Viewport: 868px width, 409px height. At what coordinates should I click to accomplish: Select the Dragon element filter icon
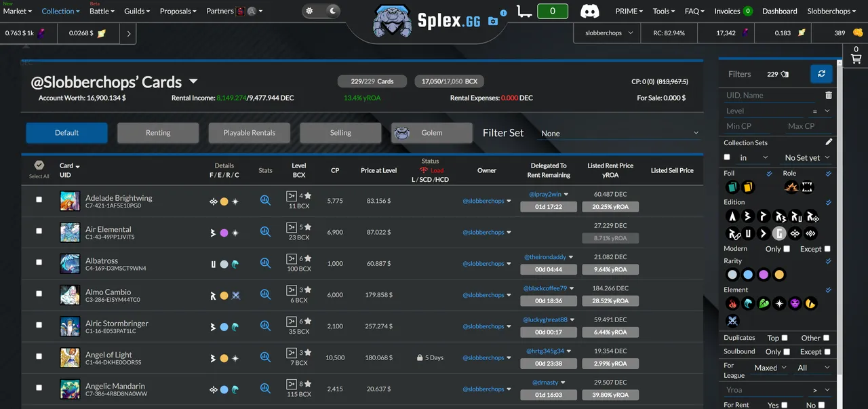(810, 303)
